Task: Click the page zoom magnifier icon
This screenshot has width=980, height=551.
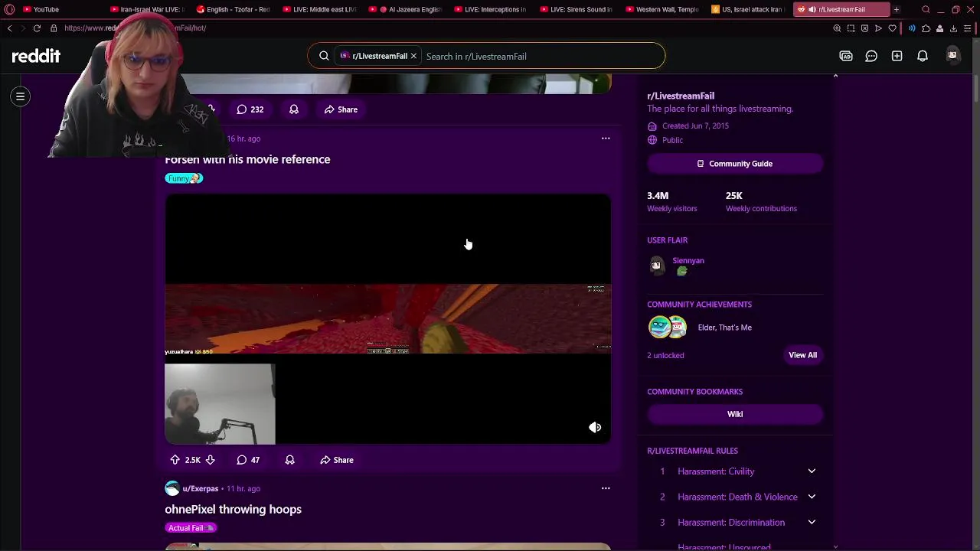Action: pos(837,28)
